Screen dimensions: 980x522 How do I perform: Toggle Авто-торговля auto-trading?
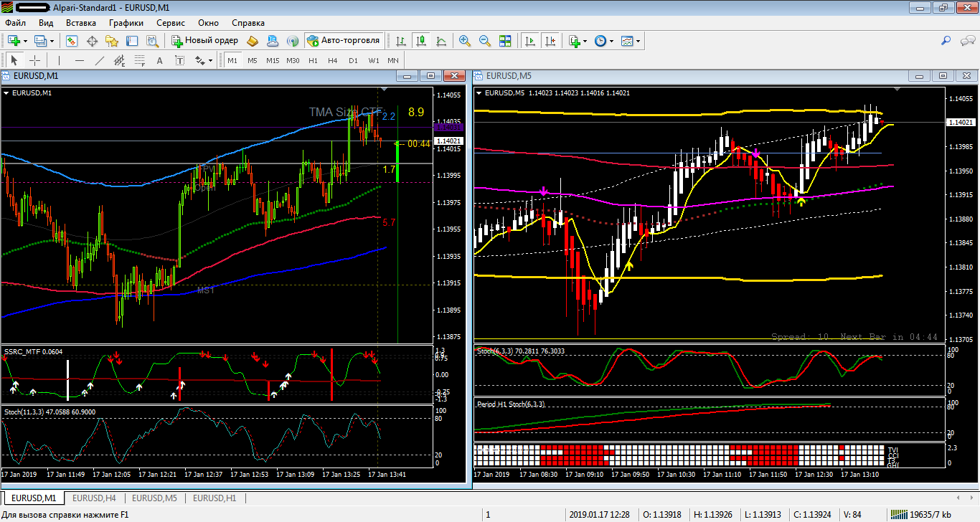pyautogui.click(x=343, y=41)
